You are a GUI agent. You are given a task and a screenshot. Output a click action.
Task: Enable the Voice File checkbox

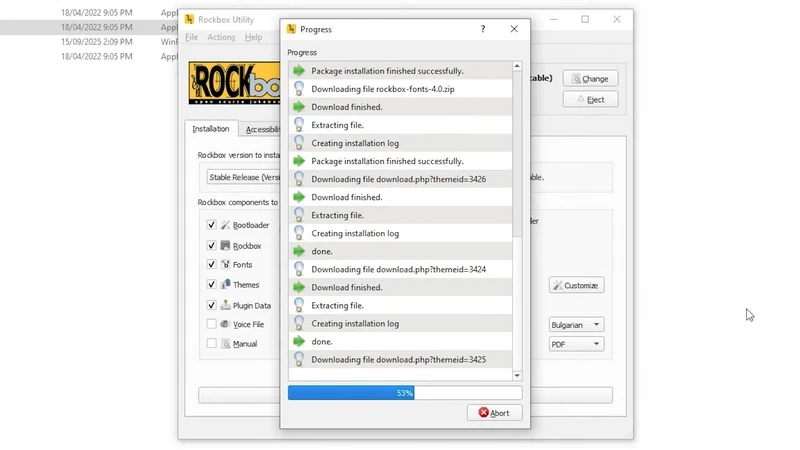point(211,324)
